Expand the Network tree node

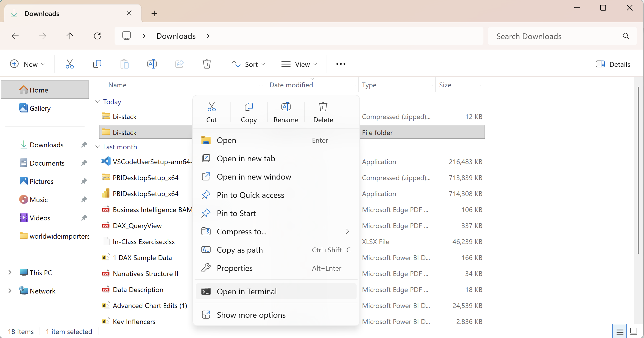(x=10, y=291)
